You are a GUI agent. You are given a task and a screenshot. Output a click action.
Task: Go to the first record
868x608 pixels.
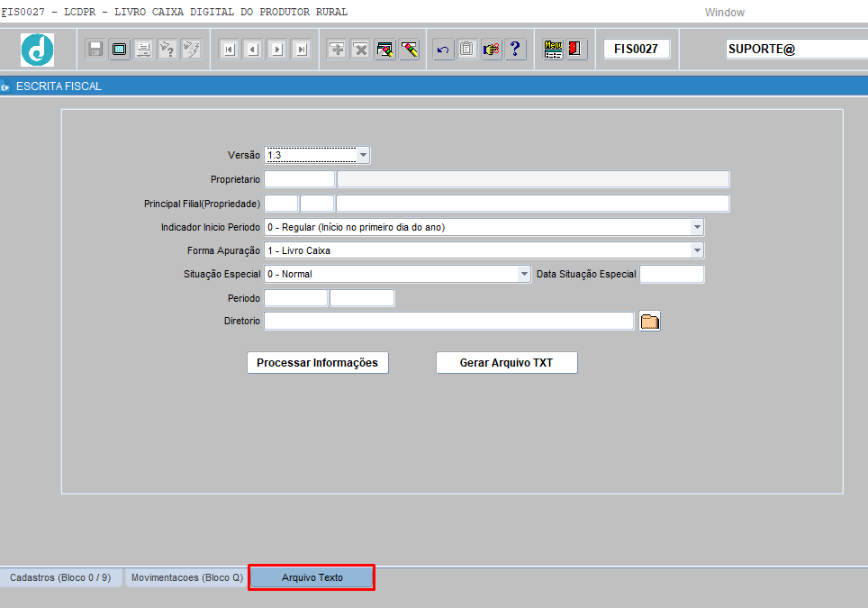click(x=229, y=50)
